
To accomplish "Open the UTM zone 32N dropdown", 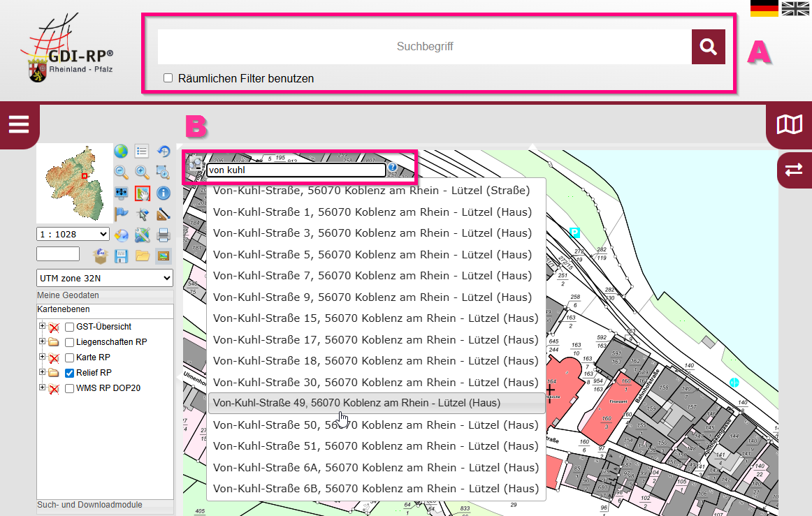I will point(105,279).
